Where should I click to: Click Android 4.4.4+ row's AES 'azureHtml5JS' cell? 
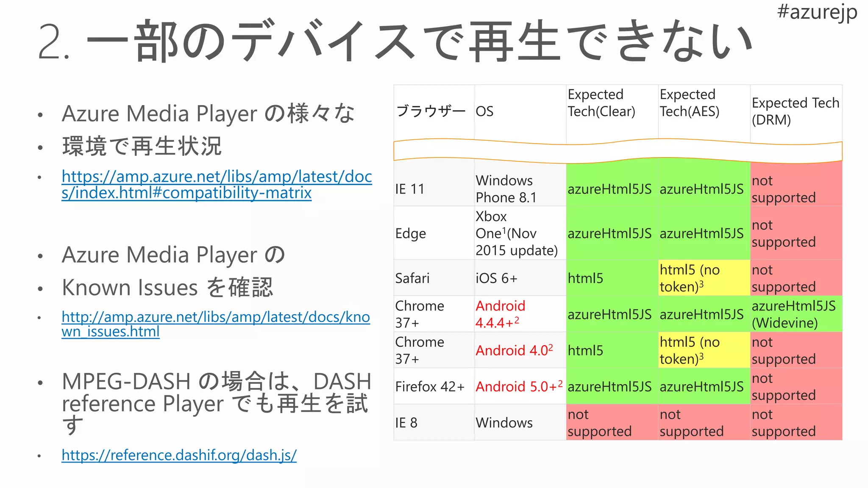(704, 314)
